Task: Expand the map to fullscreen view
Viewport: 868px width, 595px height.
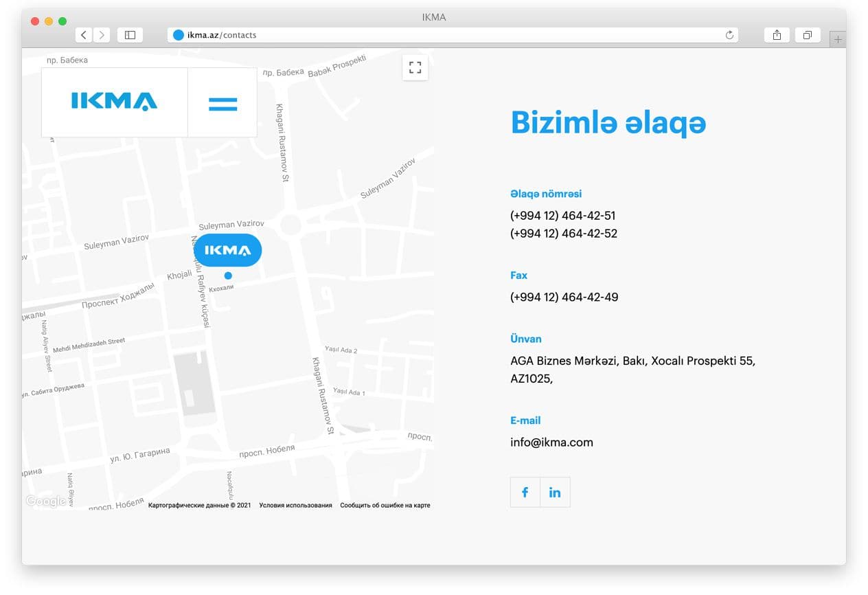Action: pyautogui.click(x=415, y=67)
